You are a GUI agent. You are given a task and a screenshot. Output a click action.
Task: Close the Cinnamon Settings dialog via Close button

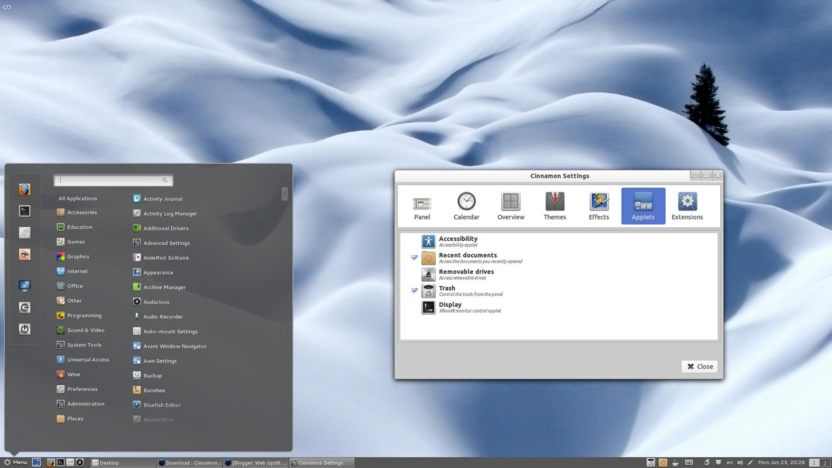point(699,366)
